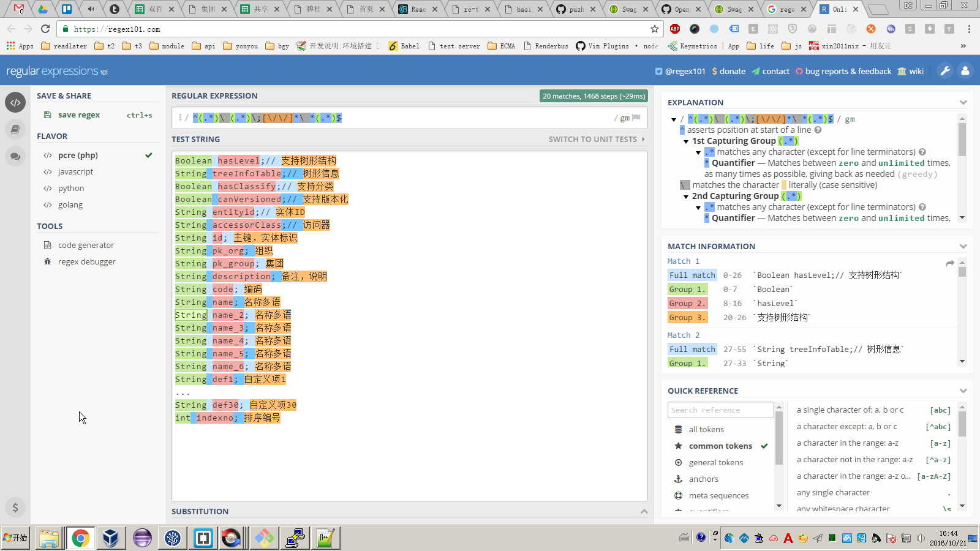980x551 pixels.
Task: Select the javascript flavor
Action: pos(75,171)
